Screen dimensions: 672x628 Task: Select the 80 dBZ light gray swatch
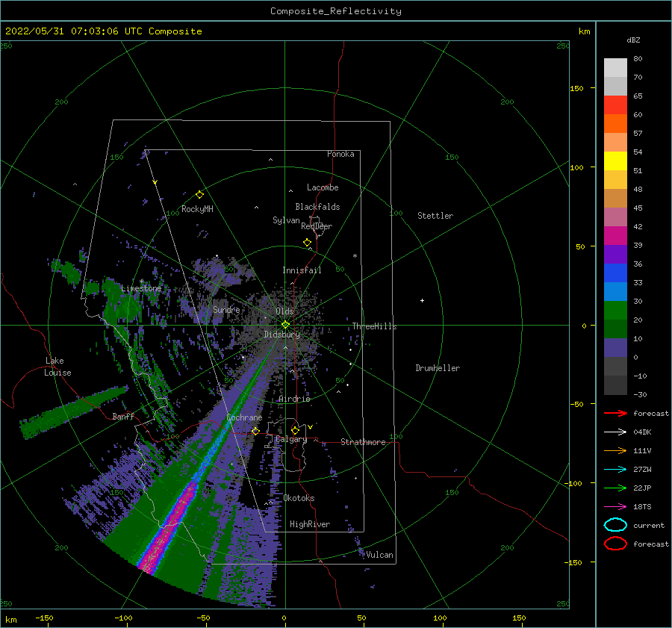pyautogui.click(x=615, y=67)
